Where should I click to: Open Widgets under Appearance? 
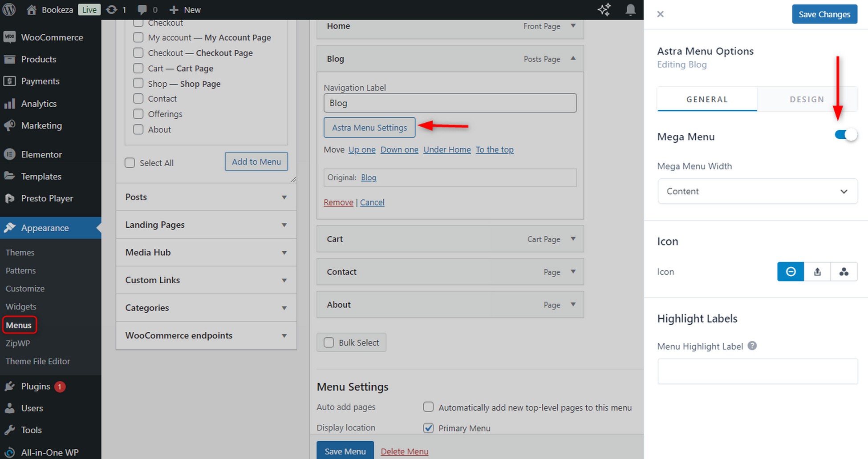(x=21, y=306)
